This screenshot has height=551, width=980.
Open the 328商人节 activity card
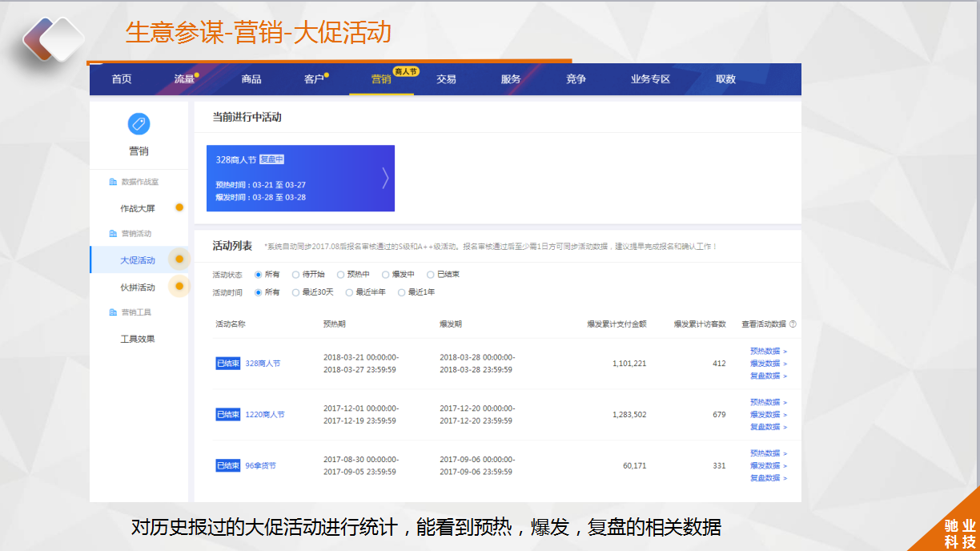point(300,178)
